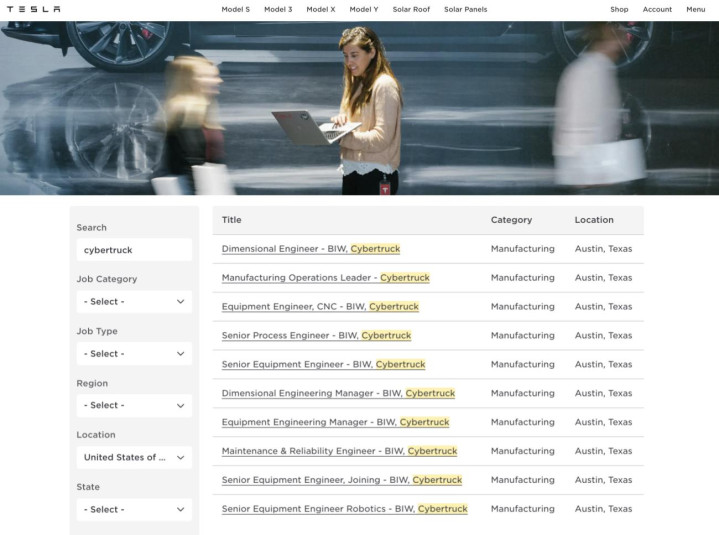The height and width of the screenshot is (535, 719).
Task: Change the United States location dropdown
Action: pos(134,458)
